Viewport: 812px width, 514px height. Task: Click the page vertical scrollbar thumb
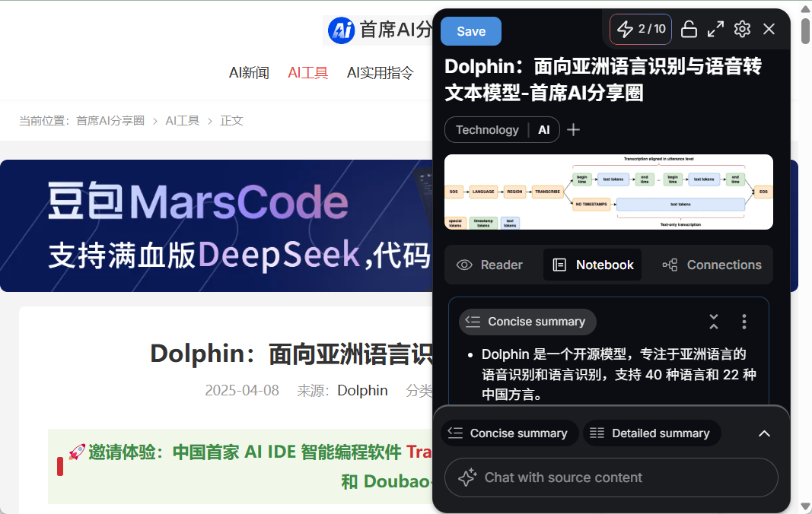coord(805,31)
